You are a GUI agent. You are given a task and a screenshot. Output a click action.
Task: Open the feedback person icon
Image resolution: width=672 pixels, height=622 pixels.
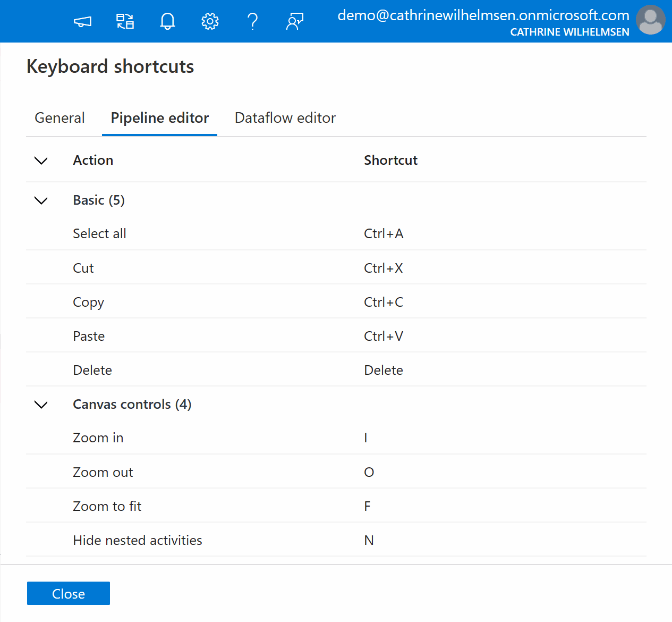pos(295,22)
